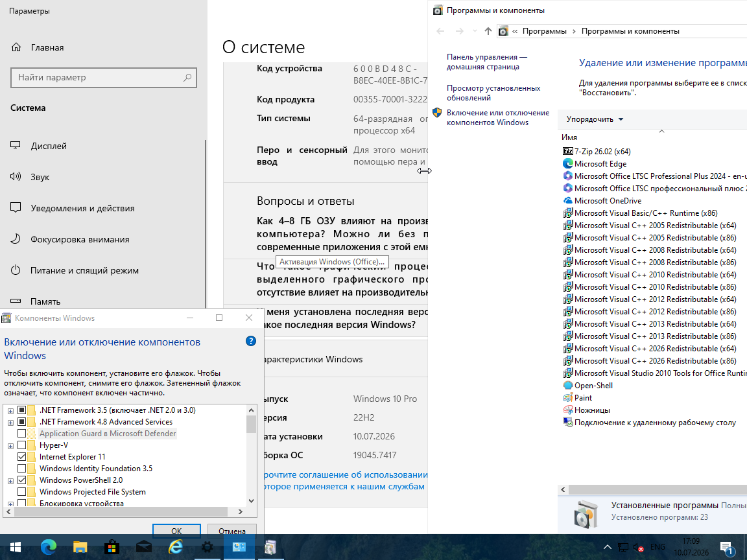Expand the Windows PowerShell 2.0 node
Screen dimensions: 747x560
pyautogui.click(x=10, y=481)
